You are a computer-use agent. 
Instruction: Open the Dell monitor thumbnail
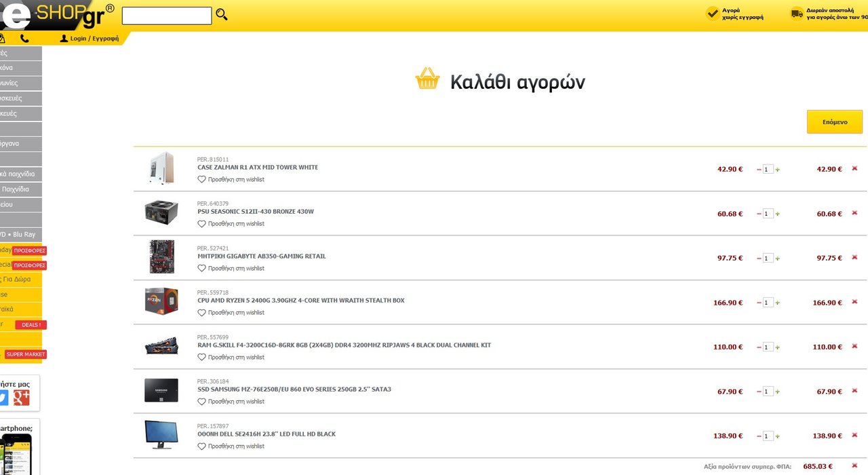click(x=161, y=434)
